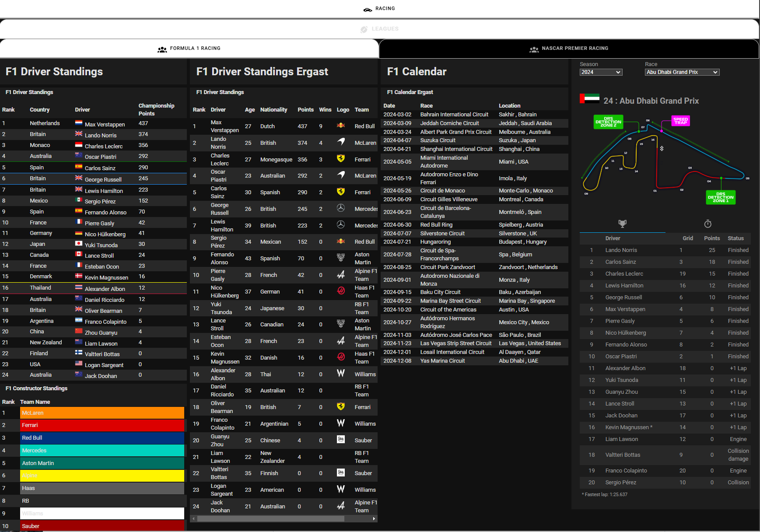Select the McLaren logo beside Lando Norris
The image size is (760, 532).
tap(341, 143)
